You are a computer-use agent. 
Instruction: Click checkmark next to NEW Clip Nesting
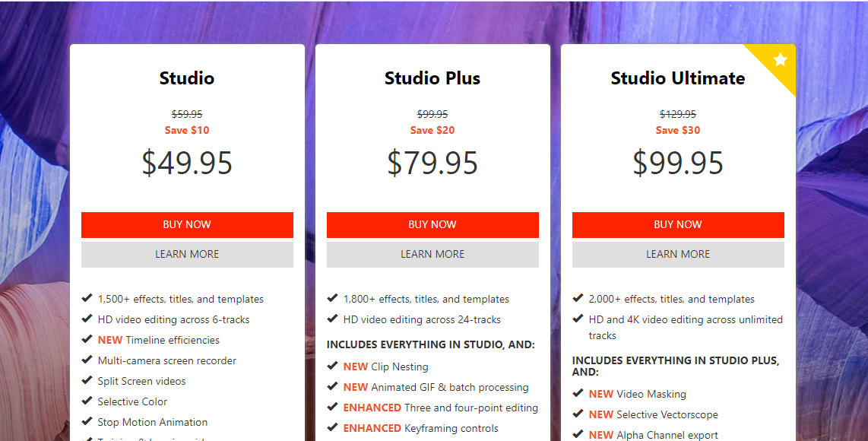[x=332, y=366]
